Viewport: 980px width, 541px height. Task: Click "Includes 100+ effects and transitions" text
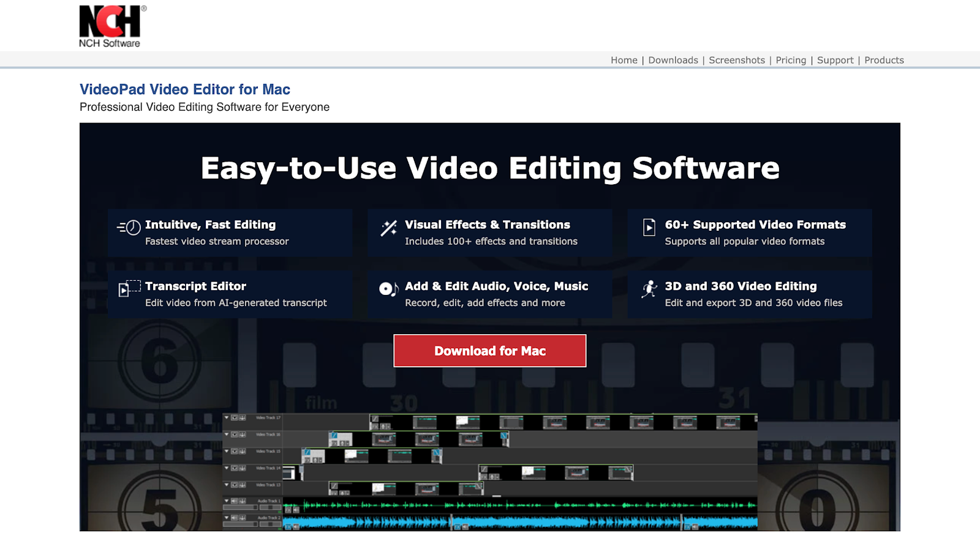click(491, 241)
